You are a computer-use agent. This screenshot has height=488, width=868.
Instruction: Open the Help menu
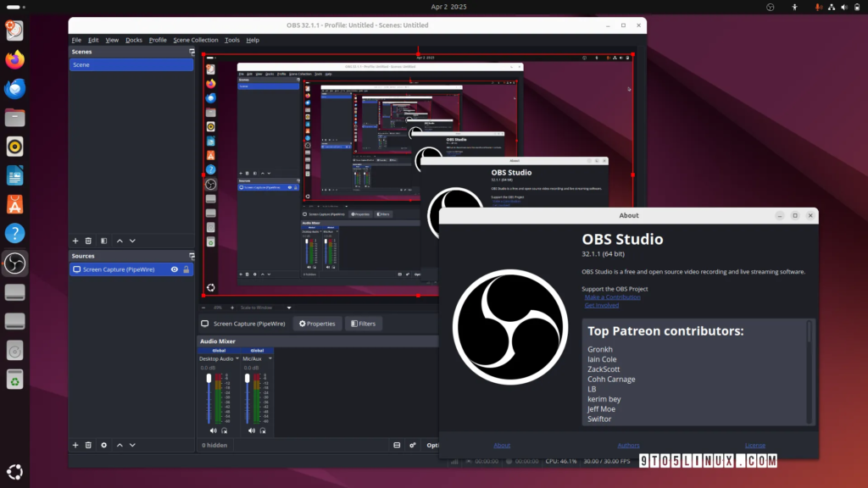point(253,40)
